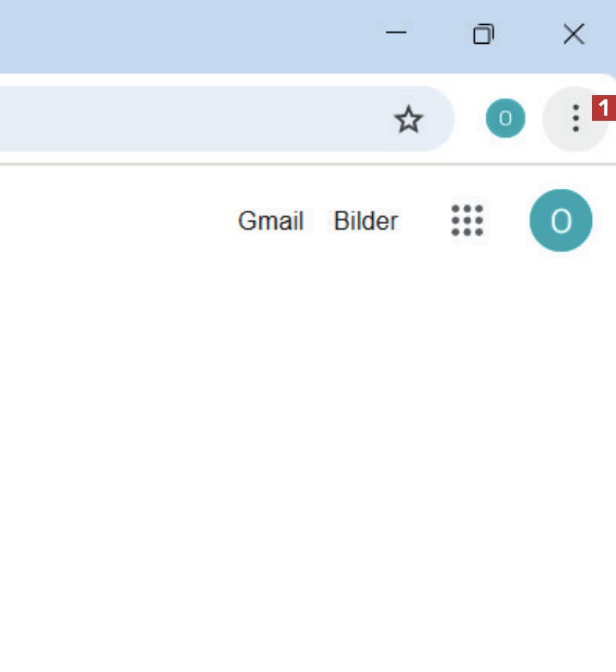
Task: Click inside the address bar field
Action: [192, 119]
